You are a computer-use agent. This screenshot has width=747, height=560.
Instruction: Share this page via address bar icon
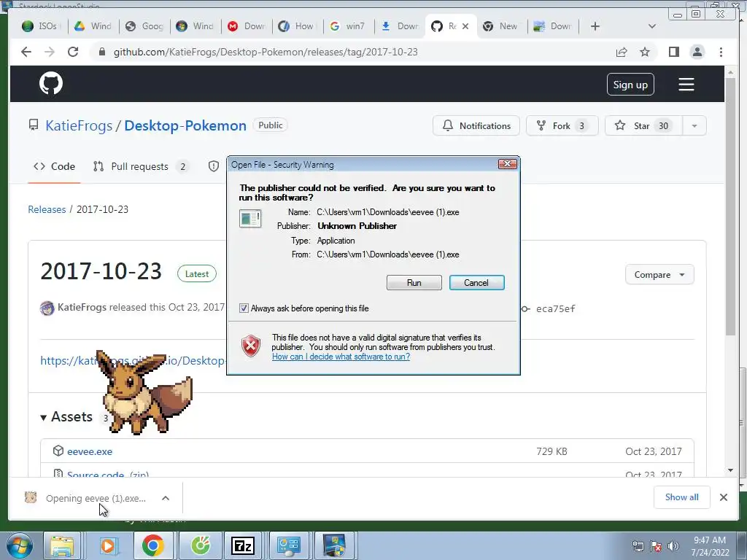pos(622,52)
